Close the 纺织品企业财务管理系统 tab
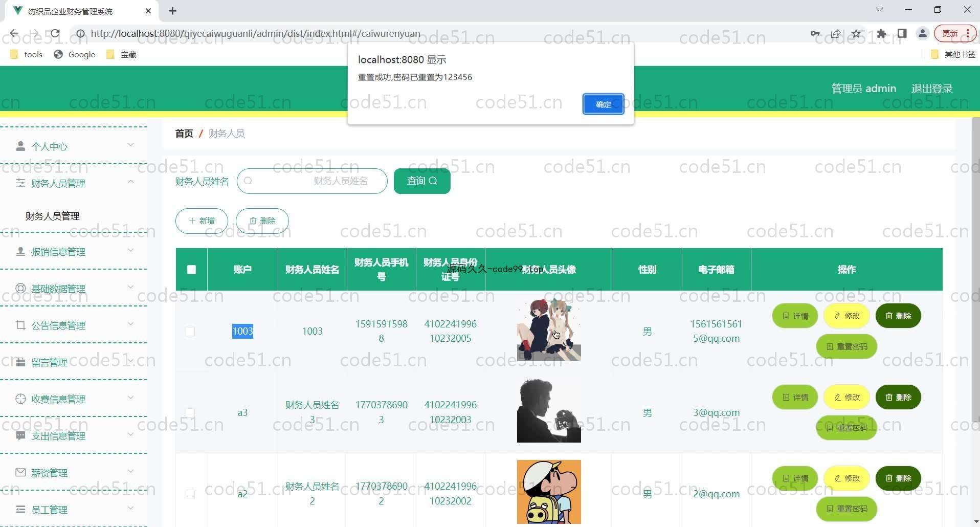Image resolution: width=980 pixels, height=527 pixels. [x=148, y=11]
